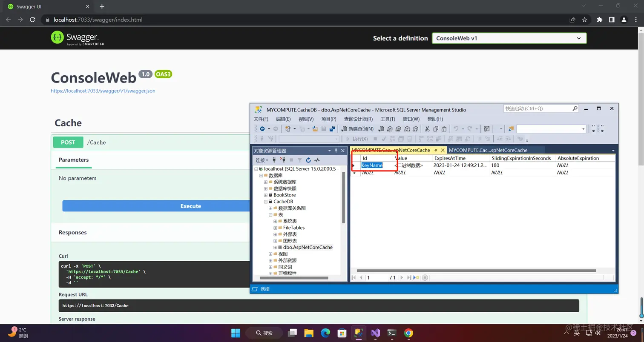Open a new Chrome tab
Screen dimensions: 644x342
coord(102,7)
